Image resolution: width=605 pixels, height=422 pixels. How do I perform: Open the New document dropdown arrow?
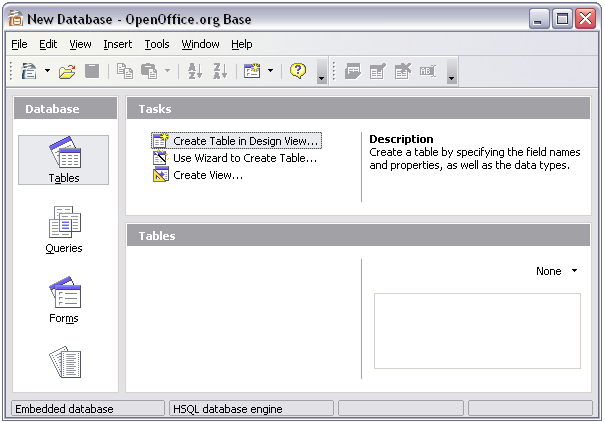(x=46, y=71)
